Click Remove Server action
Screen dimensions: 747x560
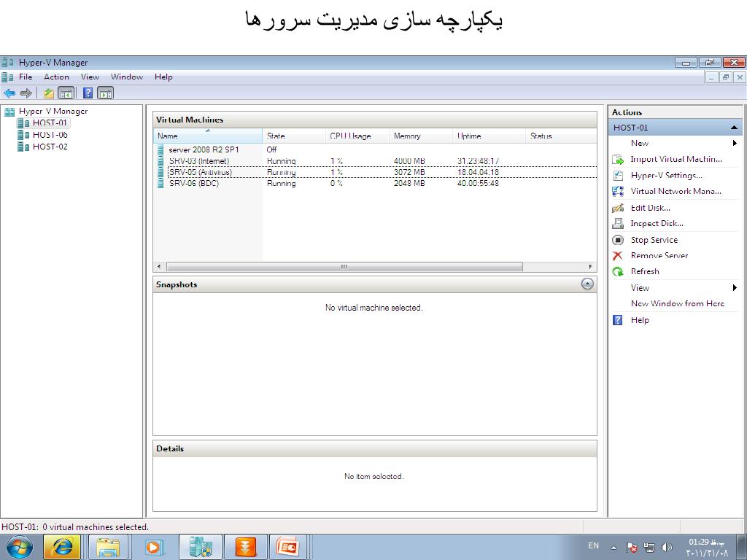pos(659,256)
